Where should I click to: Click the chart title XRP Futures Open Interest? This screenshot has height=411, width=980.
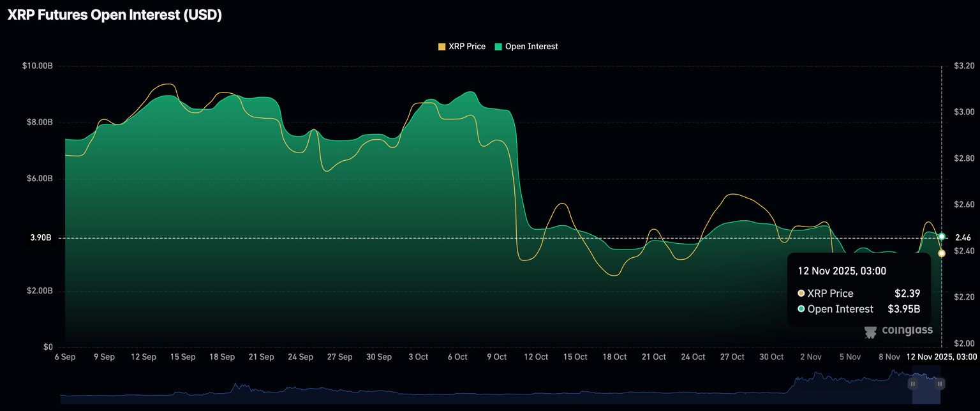click(115, 16)
